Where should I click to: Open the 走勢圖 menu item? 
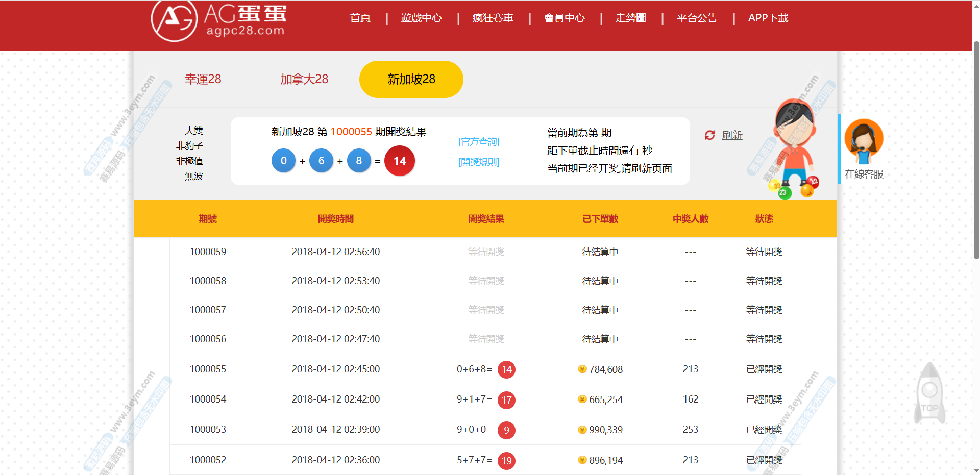click(x=630, y=18)
